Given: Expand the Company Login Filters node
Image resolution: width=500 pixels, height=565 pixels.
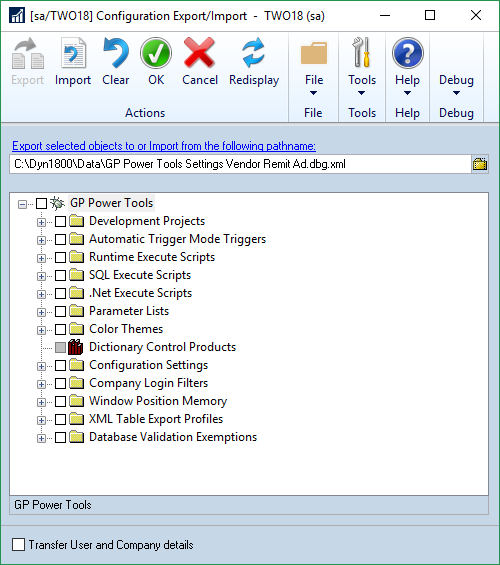Looking at the screenshot, I should pyautogui.click(x=41, y=384).
